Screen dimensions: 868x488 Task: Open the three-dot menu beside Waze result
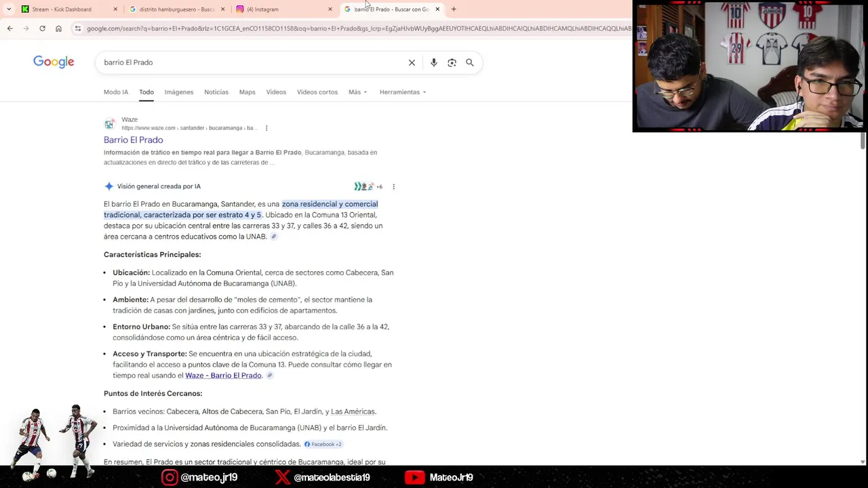(267, 128)
